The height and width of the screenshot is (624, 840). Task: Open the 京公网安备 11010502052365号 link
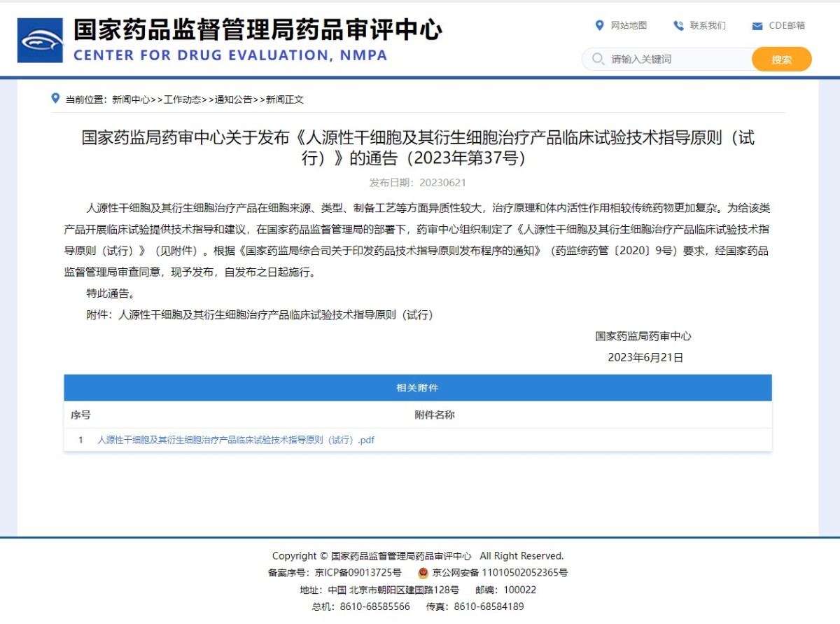500,573
